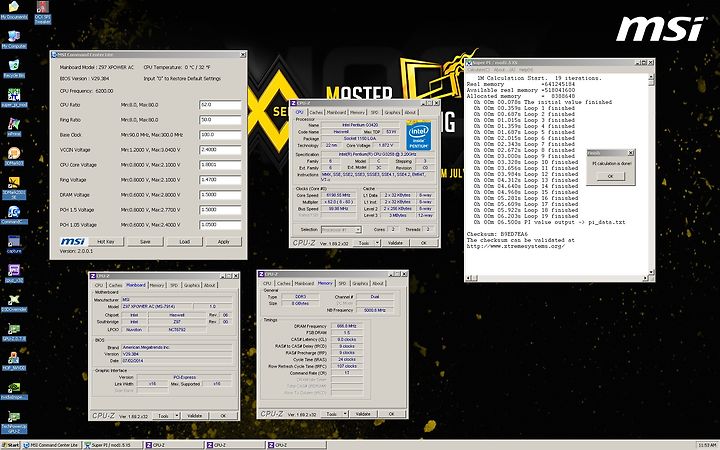Open SPD tab in top CPU-Z window
This screenshot has height=450, width=720.
[375, 112]
